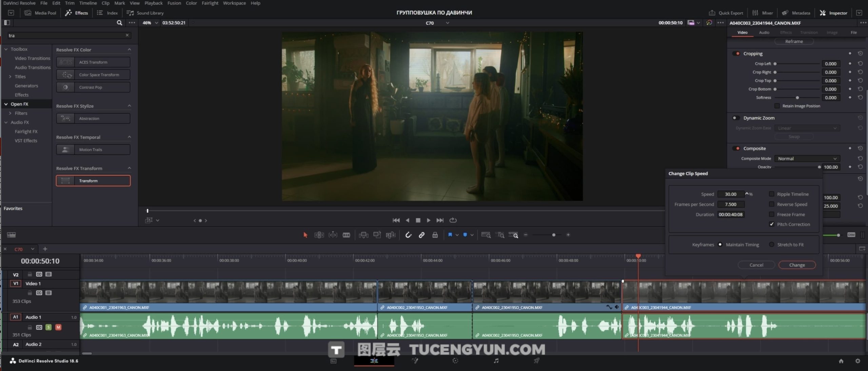Switch to the Audio inspector tab
This screenshot has height=371, width=868.
click(x=764, y=33)
